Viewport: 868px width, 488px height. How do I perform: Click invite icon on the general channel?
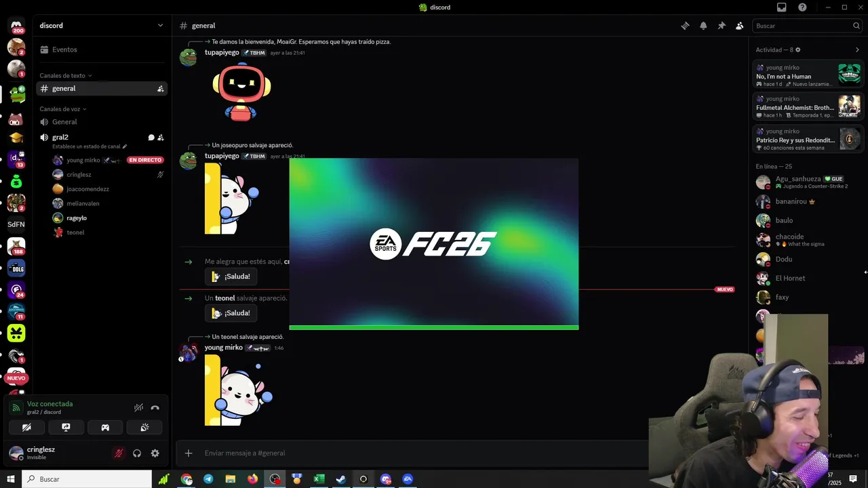click(161, 89)
